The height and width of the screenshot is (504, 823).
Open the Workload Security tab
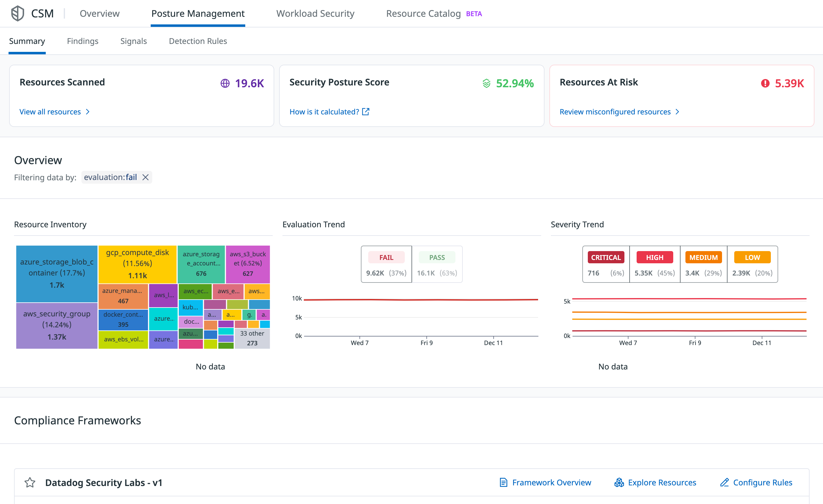click(x=315, y=13)
